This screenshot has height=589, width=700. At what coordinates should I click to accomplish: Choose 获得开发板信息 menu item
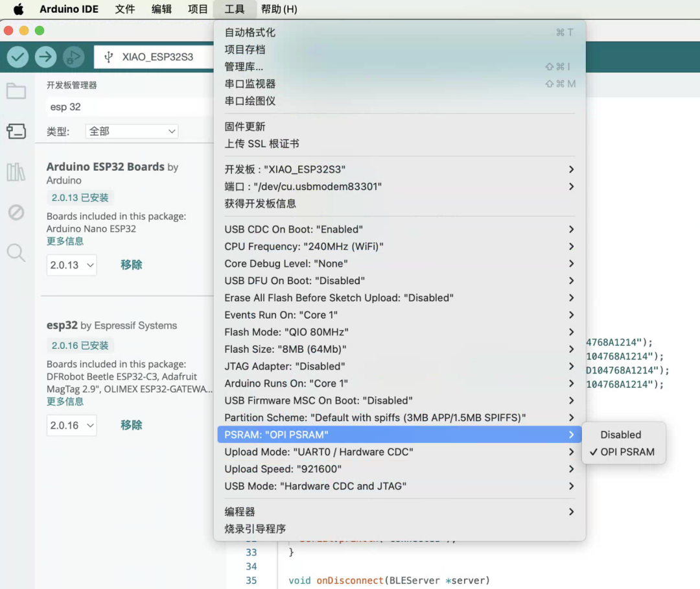(399, 204)
